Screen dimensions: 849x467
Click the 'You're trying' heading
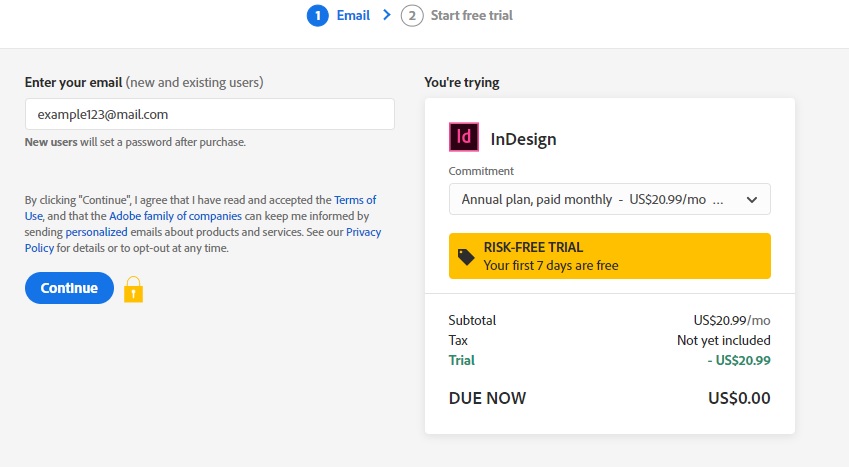462,82
